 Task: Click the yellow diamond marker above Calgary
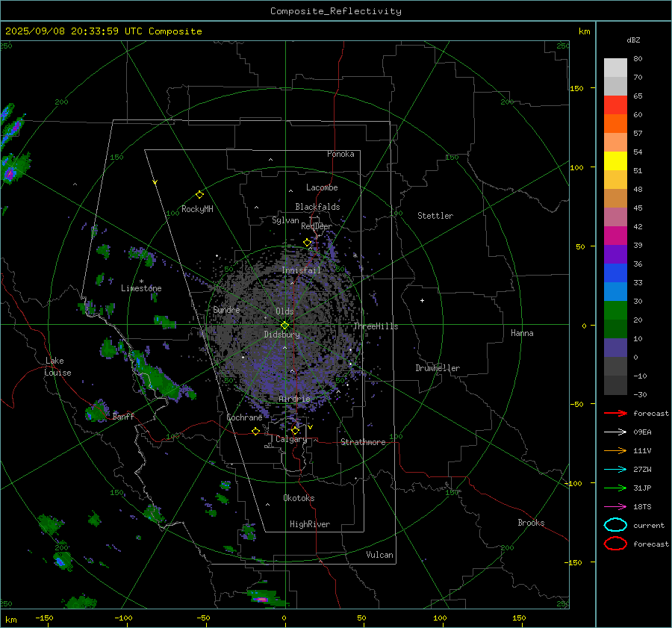coord(295,430)
